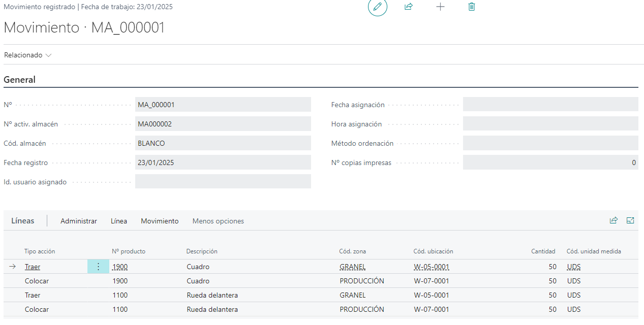Image resolution: width=644 pixels, height=325 pixels.
Task: Click the Fecha asignación field
Action: [x=550, y=105]
